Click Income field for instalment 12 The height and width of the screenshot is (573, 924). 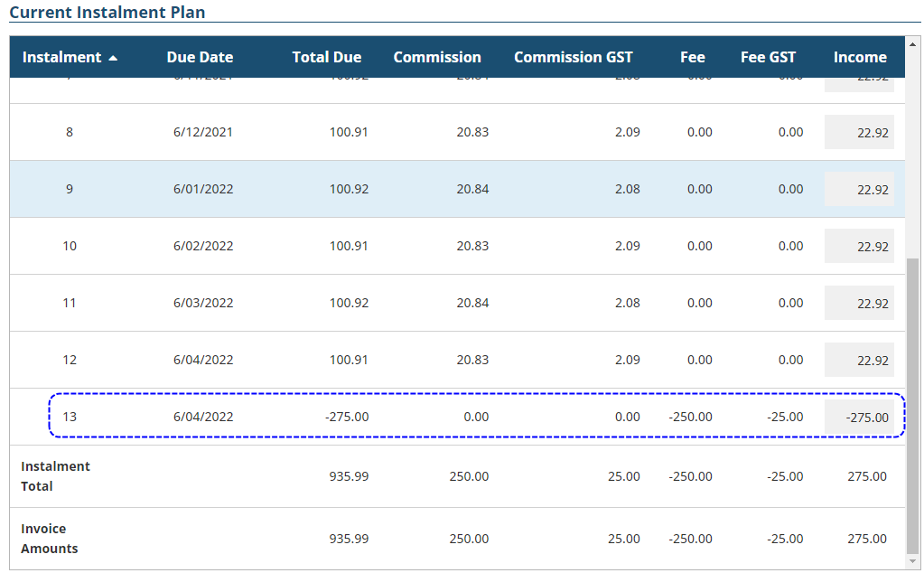tap(859, 361)
